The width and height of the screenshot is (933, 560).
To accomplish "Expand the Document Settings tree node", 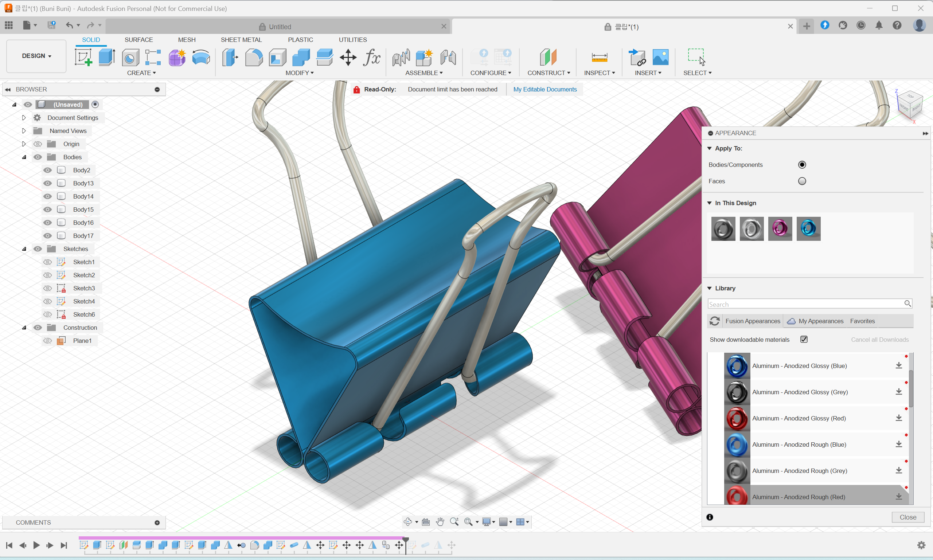I will [x=24, y=118].
